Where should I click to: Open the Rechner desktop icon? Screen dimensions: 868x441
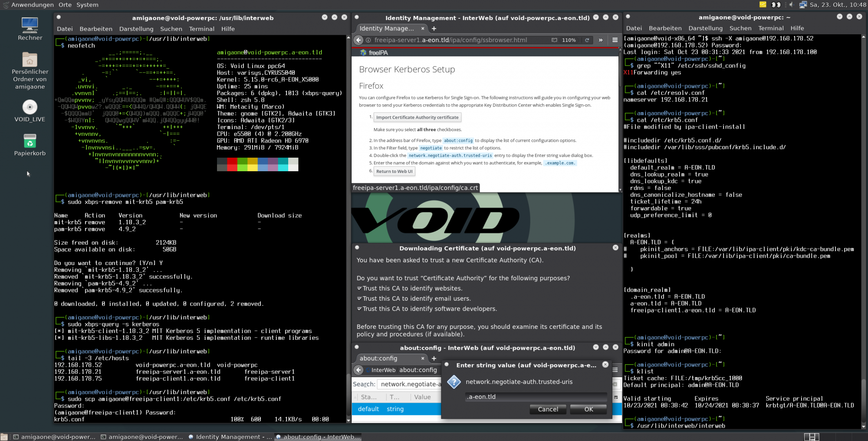coord(30,29)
